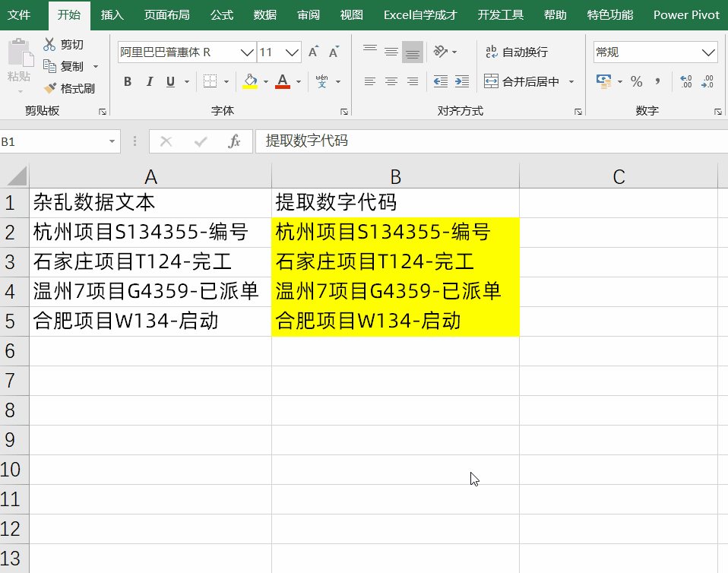Open Alignment group dialog launcher
Viewport: 728px width, 573px height.
pyautogui.click(x=578, y=112)
